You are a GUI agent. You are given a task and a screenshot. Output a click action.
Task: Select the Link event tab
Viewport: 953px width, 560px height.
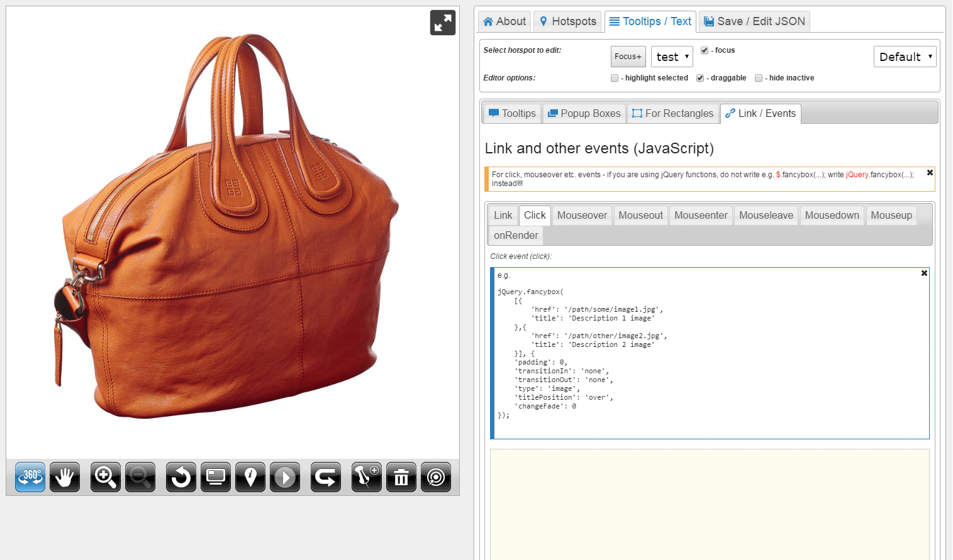[x=503, y=215]
